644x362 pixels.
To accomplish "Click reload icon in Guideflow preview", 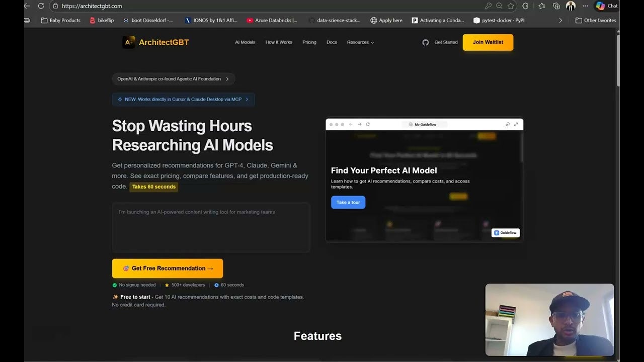I will (x=368, y=124).
